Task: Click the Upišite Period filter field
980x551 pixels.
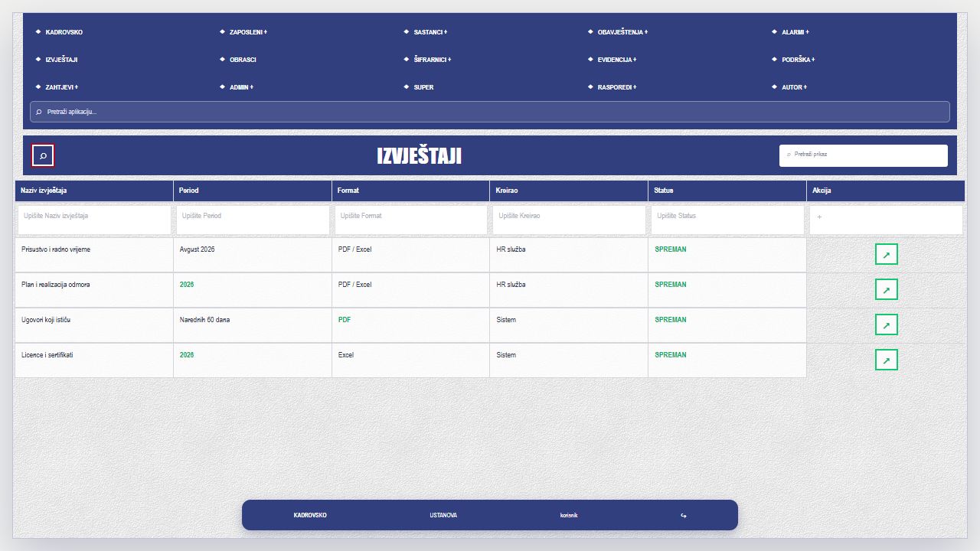Action: (x=253, y=220)
